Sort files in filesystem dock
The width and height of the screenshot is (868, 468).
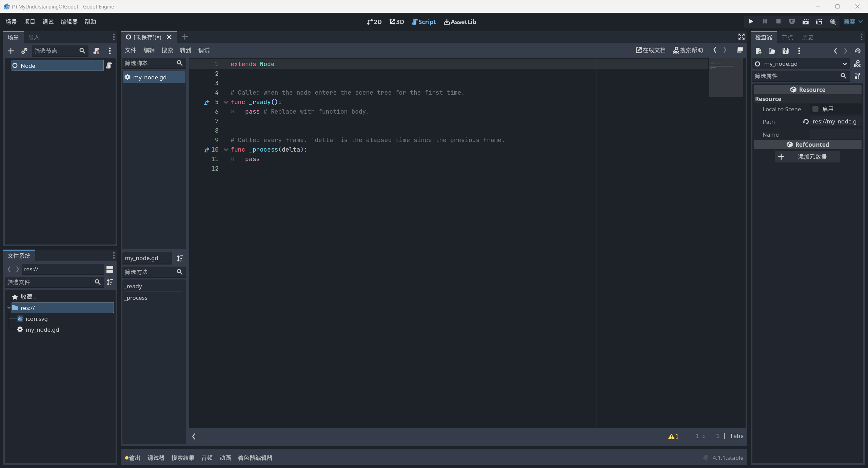point(110,282)
